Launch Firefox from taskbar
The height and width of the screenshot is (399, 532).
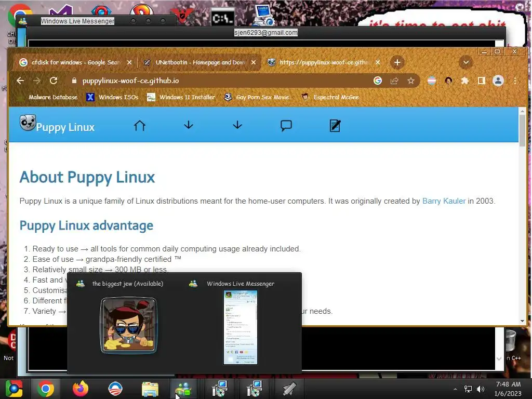coord(81,389)
